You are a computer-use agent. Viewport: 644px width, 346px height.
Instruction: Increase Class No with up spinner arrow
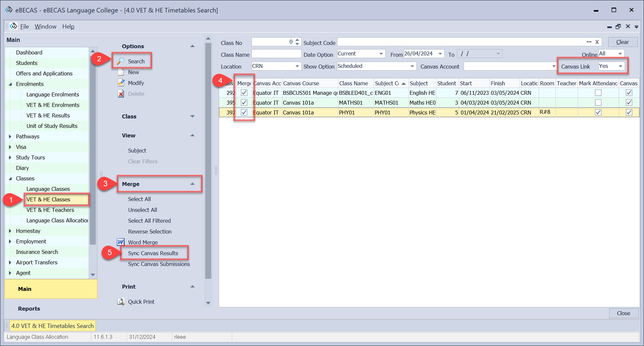click(x=297, y=40)
